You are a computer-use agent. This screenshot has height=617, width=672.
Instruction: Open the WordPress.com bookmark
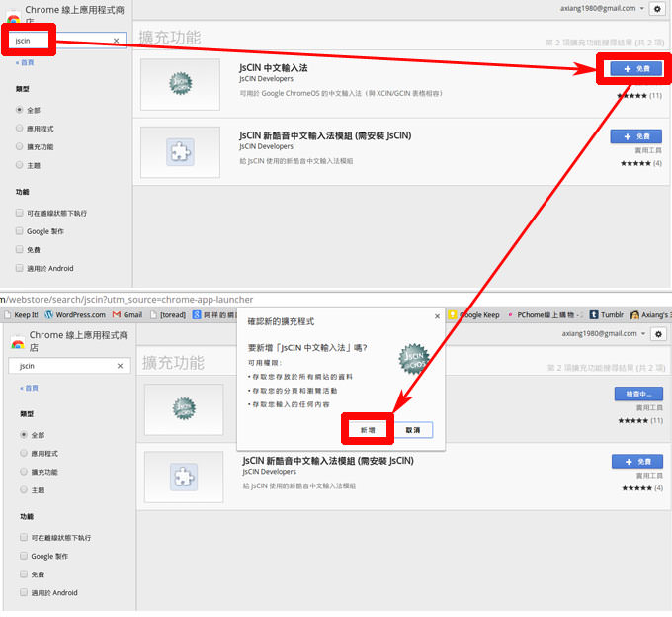75,315
